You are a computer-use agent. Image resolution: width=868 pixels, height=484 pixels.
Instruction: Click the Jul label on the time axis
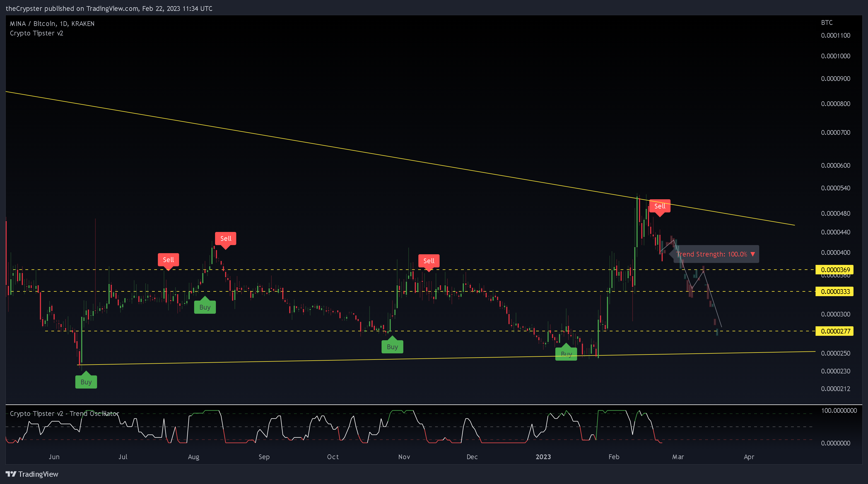pos(123,457)
